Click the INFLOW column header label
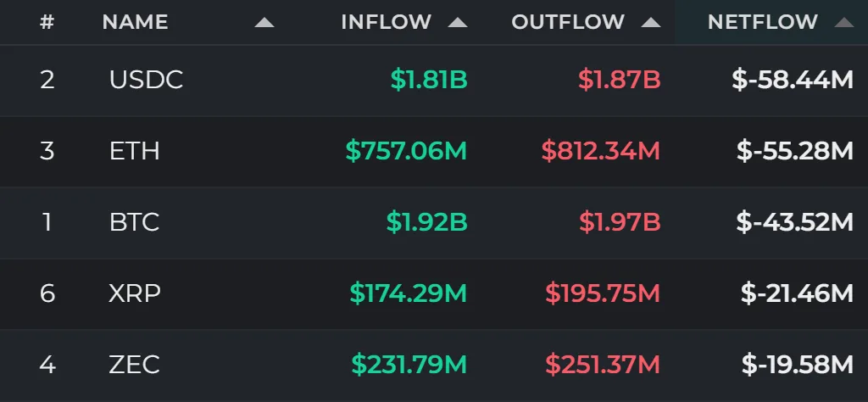This screenshot has height=402, width=868. click(386, 22)
